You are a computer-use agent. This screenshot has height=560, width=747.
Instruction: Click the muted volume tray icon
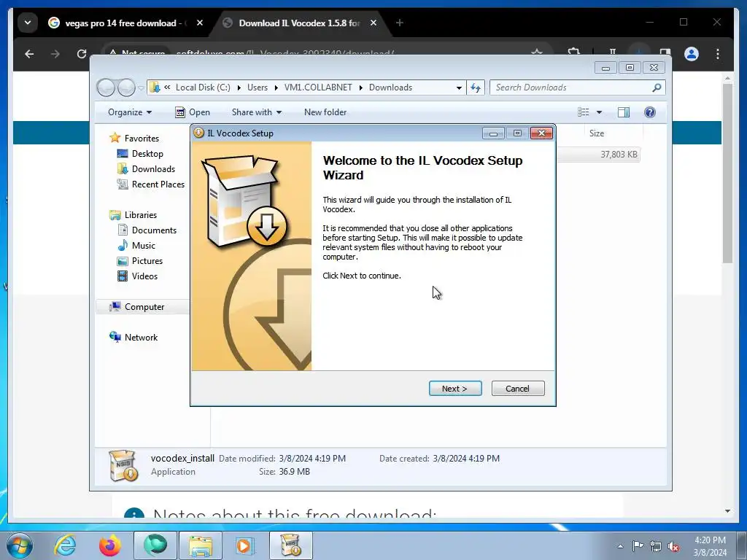pyautogui.click(x=673, y=546)
